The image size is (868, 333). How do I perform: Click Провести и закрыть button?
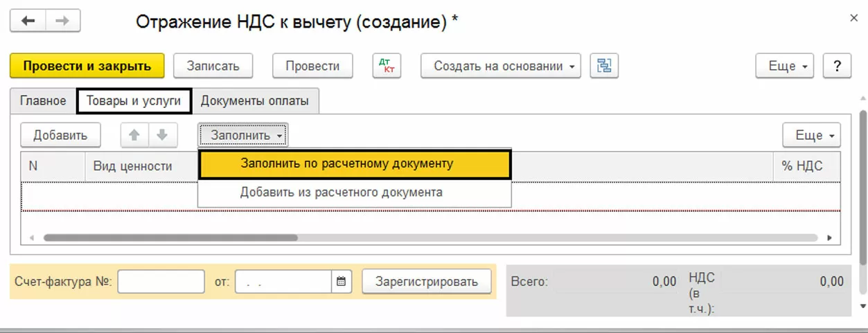click(87, 66)
